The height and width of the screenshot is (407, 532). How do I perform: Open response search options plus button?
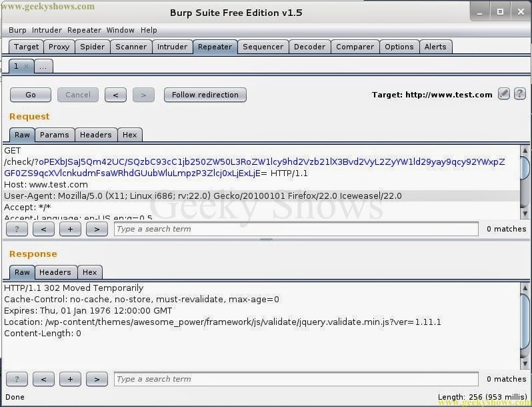[x=70, y=379]
